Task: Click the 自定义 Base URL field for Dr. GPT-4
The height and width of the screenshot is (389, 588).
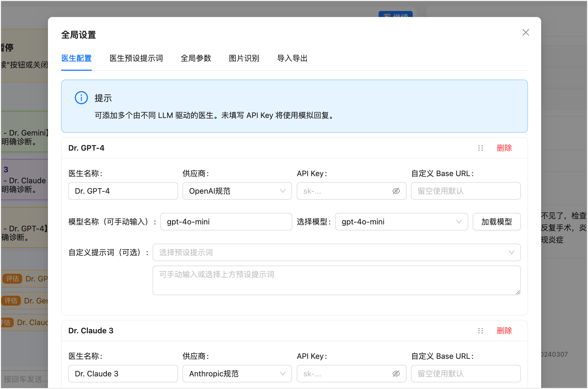Action: 466,191
